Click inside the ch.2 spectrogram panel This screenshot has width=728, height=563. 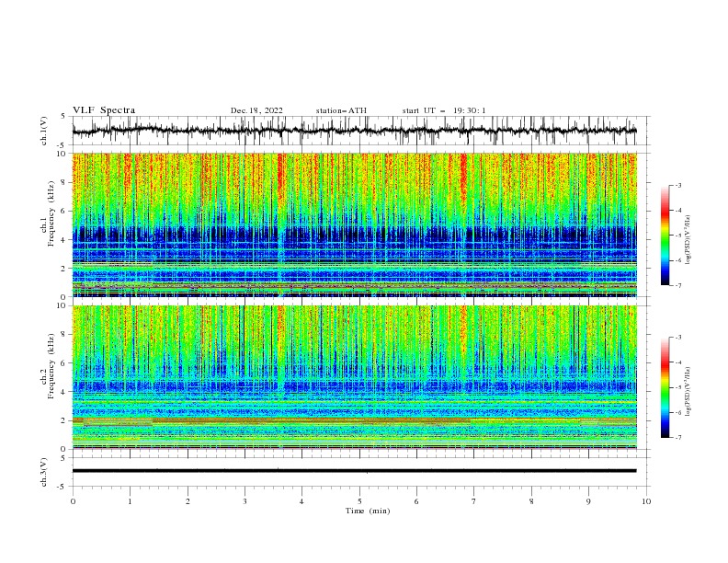354,377
